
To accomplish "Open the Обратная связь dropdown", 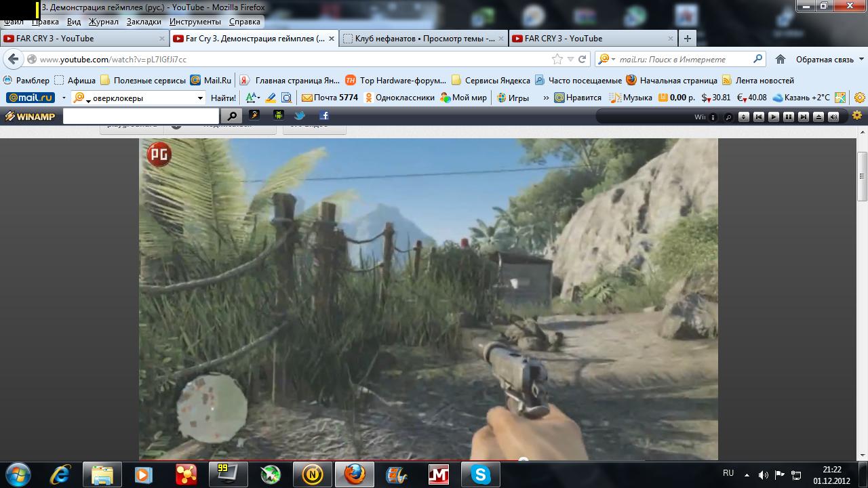I will point(829,60).
